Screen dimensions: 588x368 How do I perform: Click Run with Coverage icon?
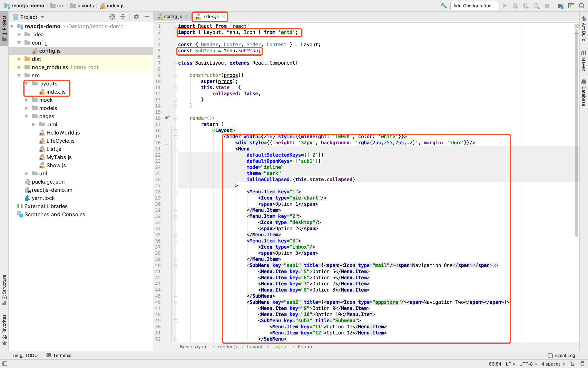click(526, 6)
